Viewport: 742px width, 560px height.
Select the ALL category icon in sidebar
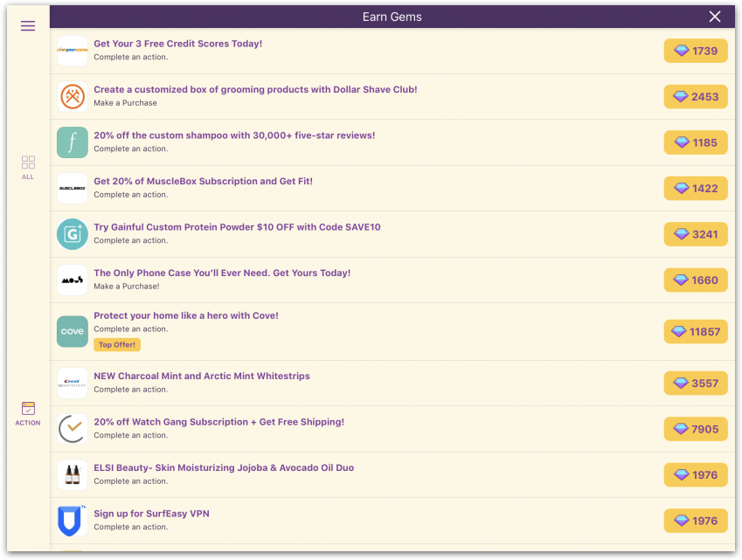pos(28,168)
